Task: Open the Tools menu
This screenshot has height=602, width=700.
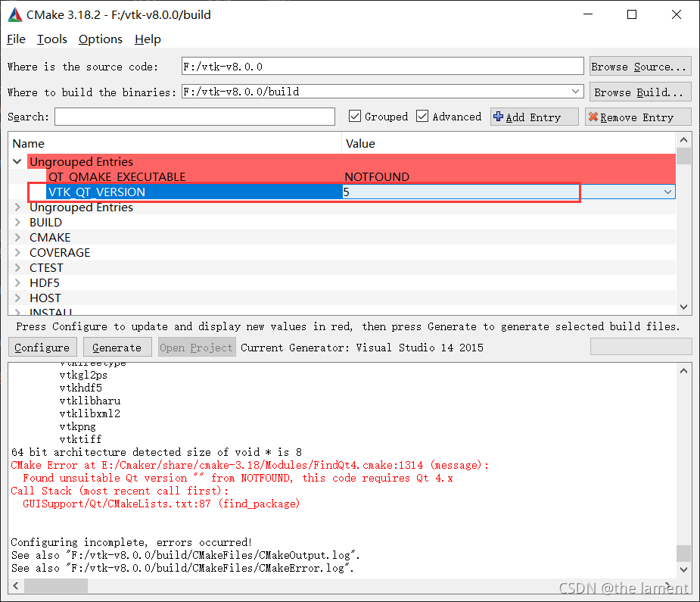Action: (x=51, y=39)
